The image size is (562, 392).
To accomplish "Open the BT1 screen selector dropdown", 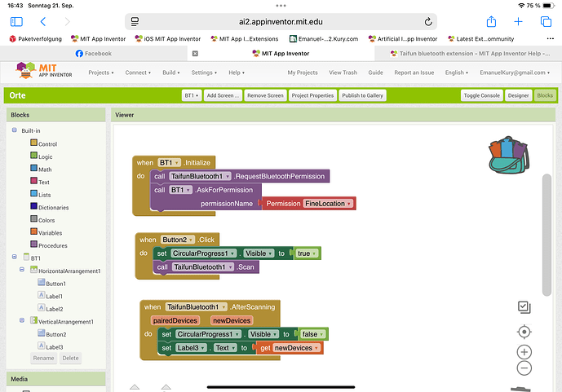I will (191, 95).
